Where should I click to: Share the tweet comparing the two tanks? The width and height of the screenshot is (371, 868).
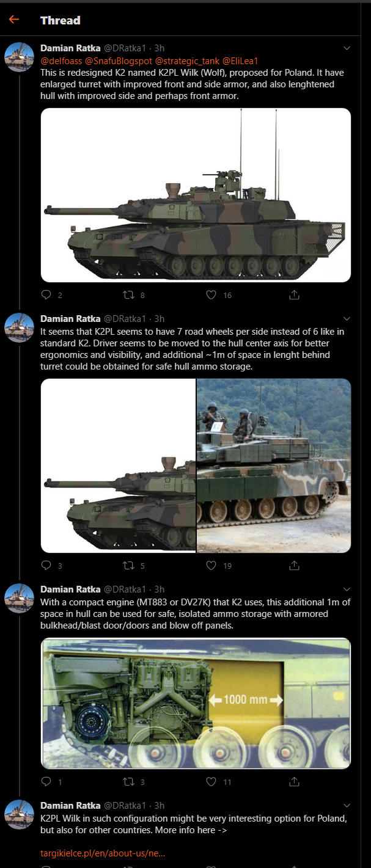[294, 565]
